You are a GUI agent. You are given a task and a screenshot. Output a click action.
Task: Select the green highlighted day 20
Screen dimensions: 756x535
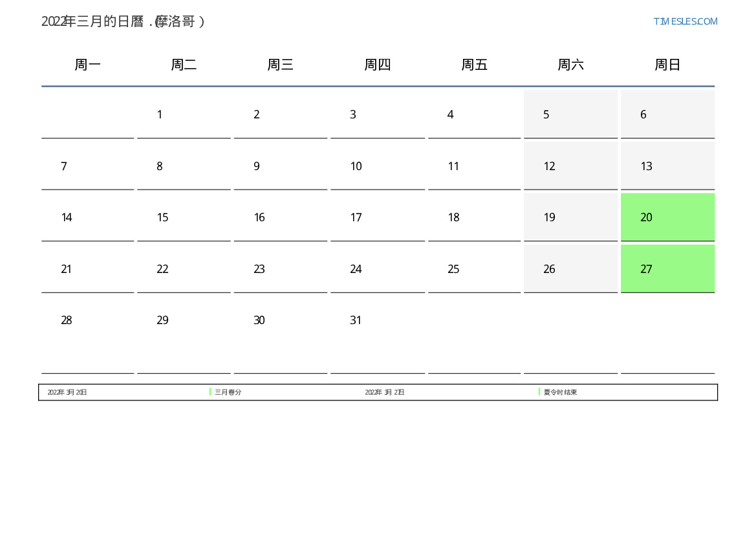click(667, 217)
